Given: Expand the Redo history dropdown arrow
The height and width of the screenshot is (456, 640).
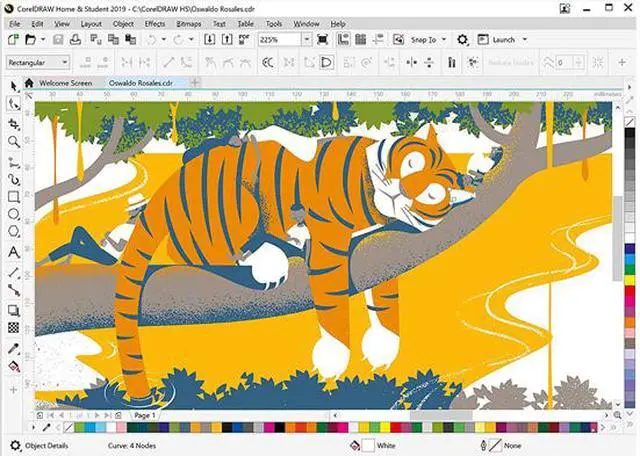Looking at the screenshot, I should (191, 40).
